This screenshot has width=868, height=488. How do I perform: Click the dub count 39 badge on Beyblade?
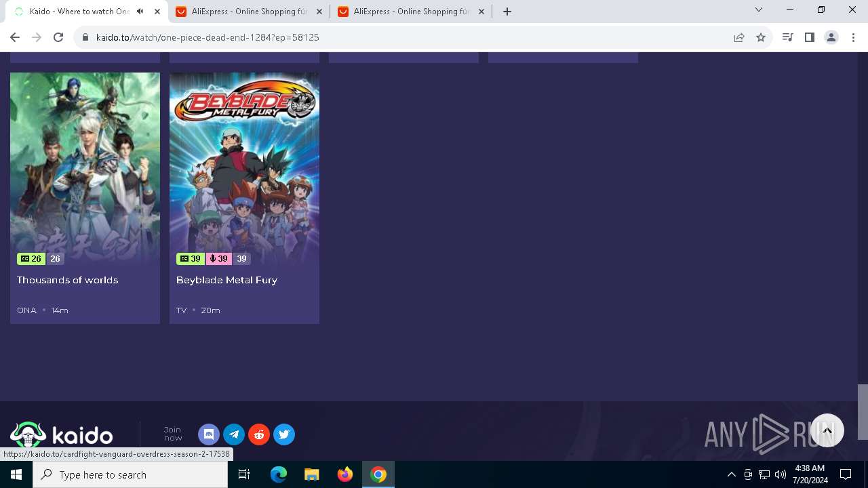point(218,259)
